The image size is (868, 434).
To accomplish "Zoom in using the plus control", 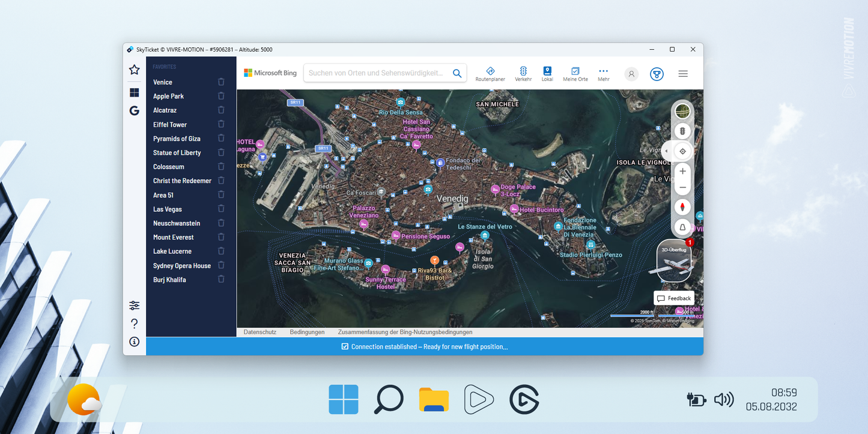I will coord(682,171).
